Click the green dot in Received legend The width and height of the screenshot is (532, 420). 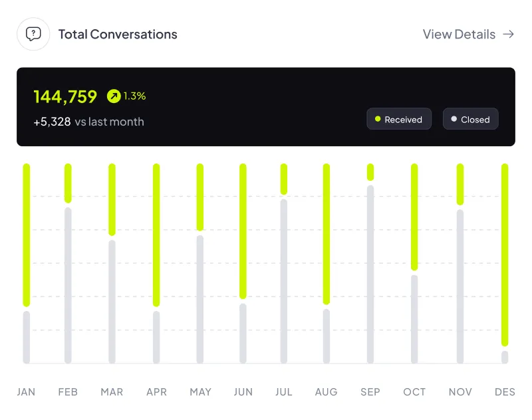(378, 119)
